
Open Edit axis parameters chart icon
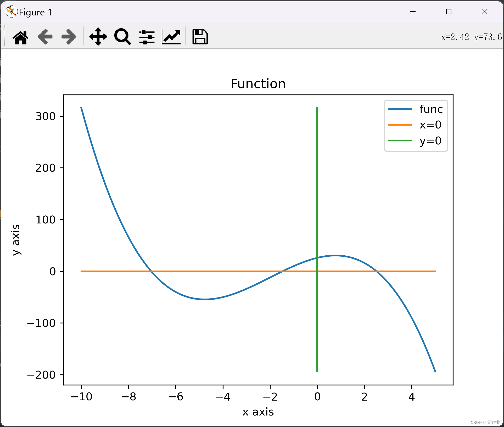point(171,37)
